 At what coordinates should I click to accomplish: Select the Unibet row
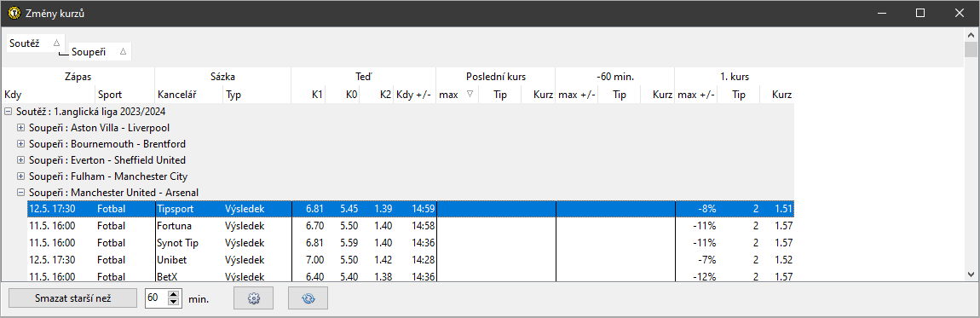[411, 259]
